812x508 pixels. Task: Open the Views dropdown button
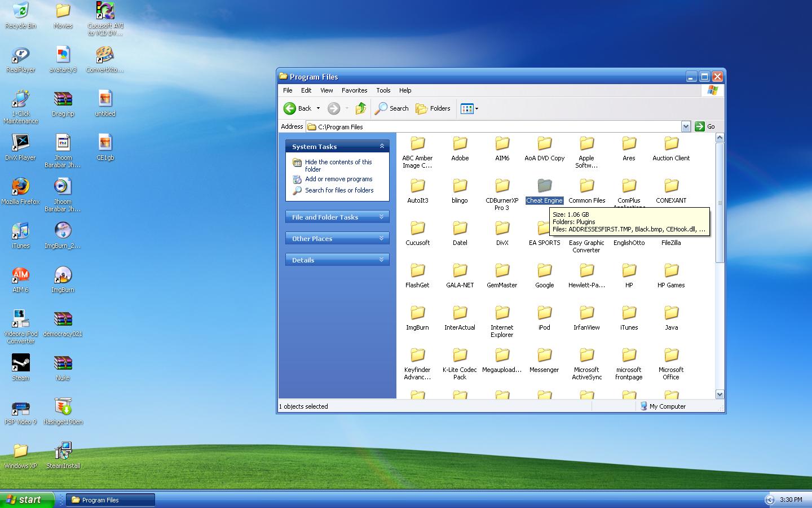pos(469,108)
